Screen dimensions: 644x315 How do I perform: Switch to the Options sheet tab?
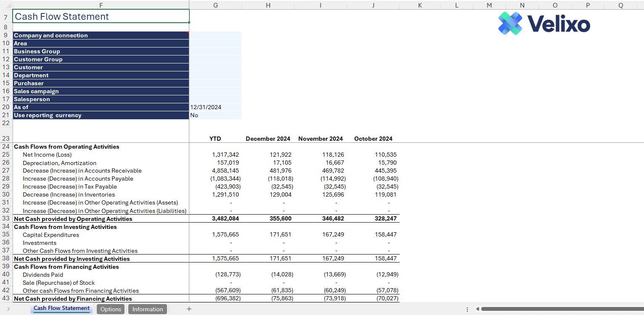pos(111,309)
